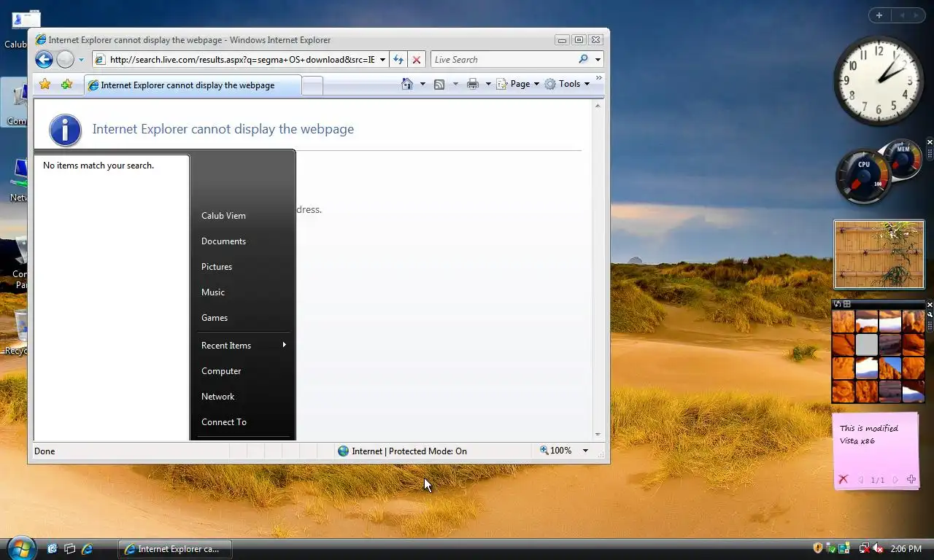Click the 100% zoom level button
The image size is (934, 560).
pyautogui.click(x=556, y=451)
